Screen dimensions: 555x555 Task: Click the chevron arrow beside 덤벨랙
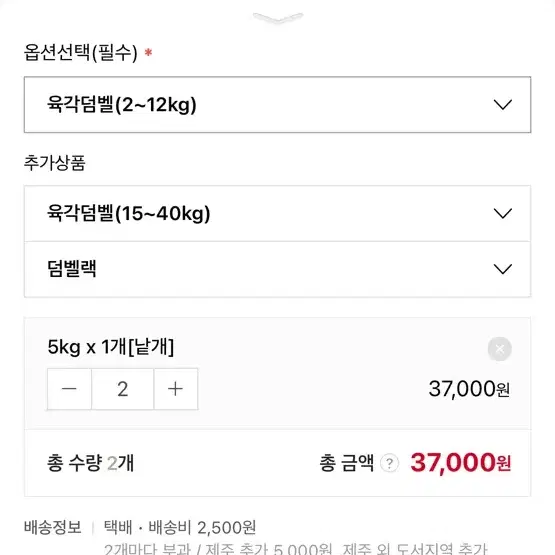pos(503,269)
